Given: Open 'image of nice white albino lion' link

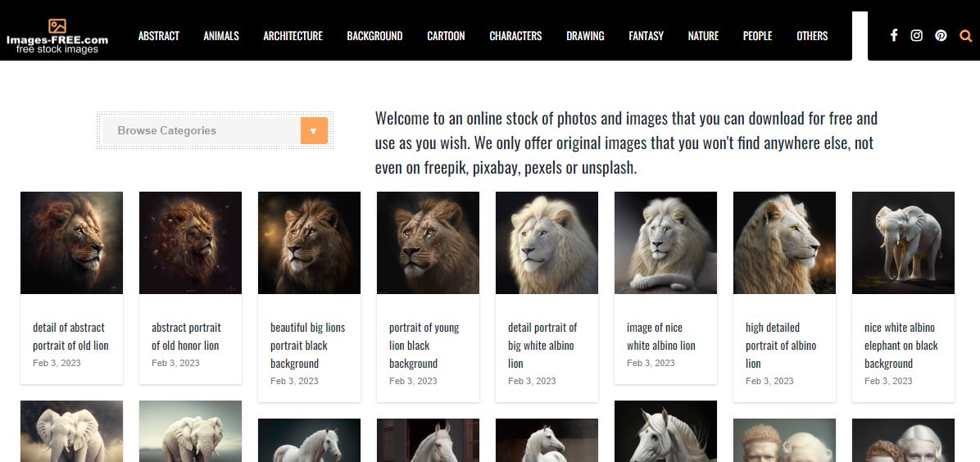Looking at the screenshot, I should [661, 337].
